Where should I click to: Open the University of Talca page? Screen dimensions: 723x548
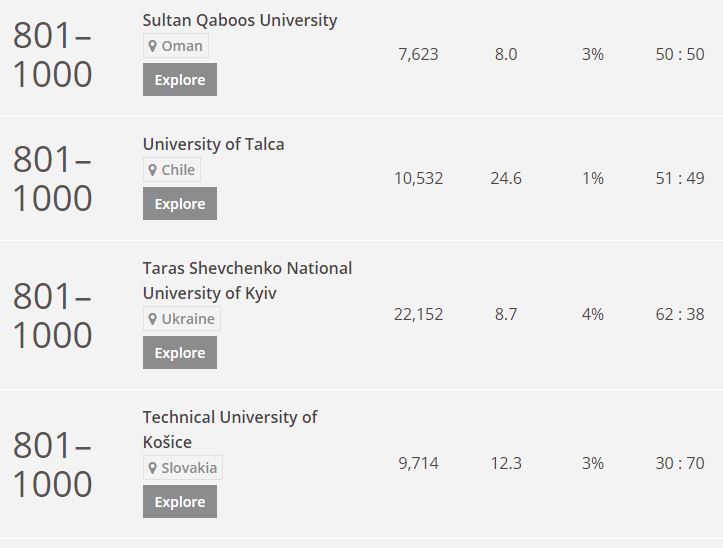tap(213, 144)
